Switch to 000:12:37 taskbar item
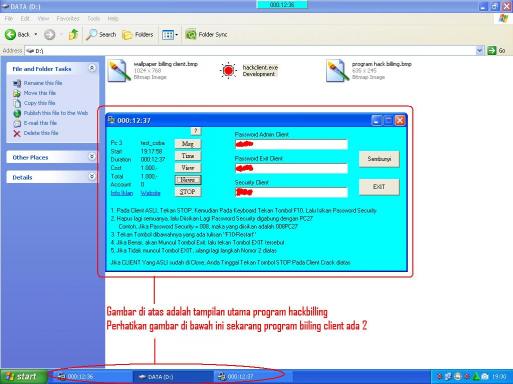Screen dimensions: 513x384 click(253, 377)
